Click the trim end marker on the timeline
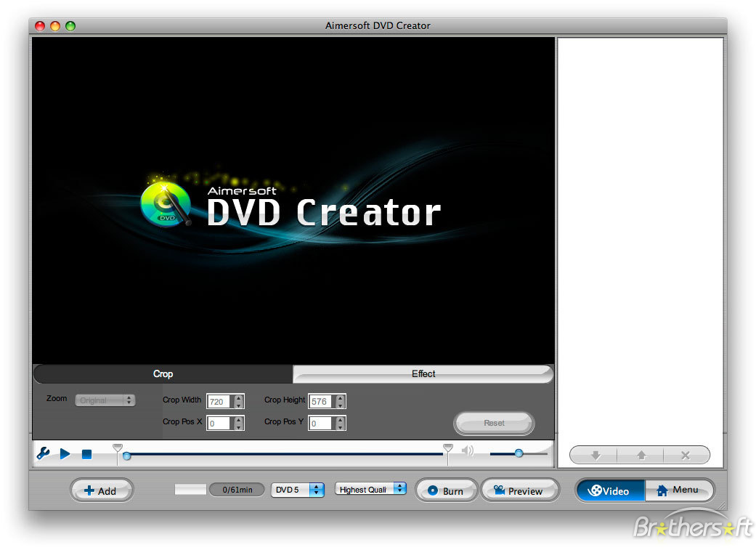The width and height of the screenshot is (756, 550). (x=448, y=448)
